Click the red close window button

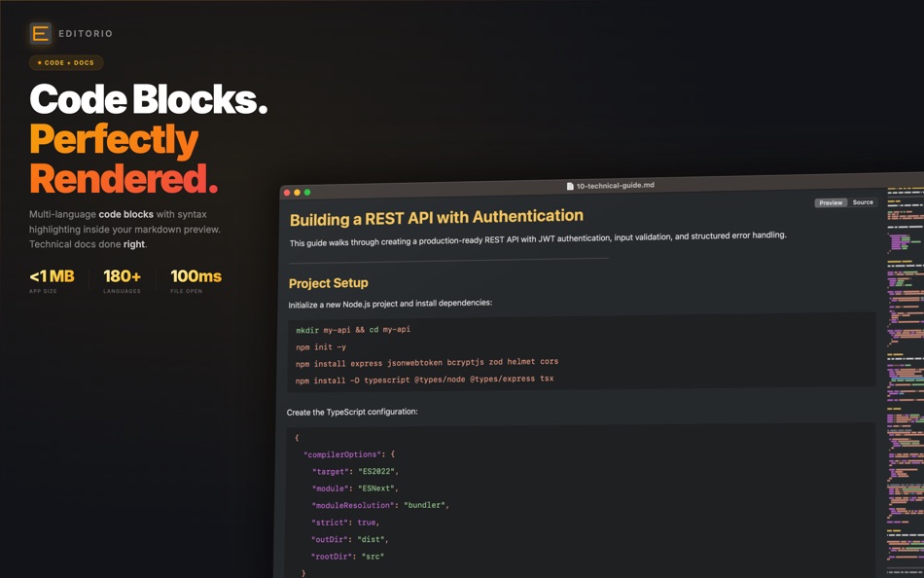[x=287, y=193]
